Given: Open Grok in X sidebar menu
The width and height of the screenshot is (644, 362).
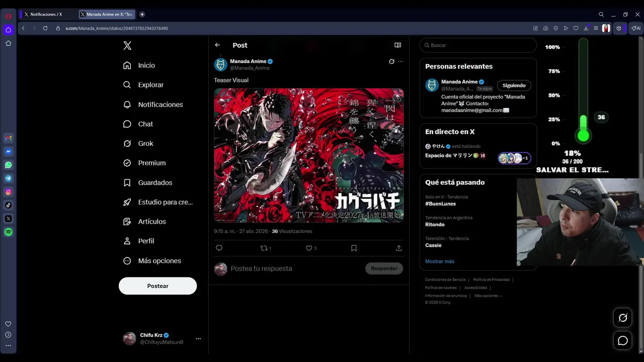Looking at the screenshot, I should pos(138,144).
